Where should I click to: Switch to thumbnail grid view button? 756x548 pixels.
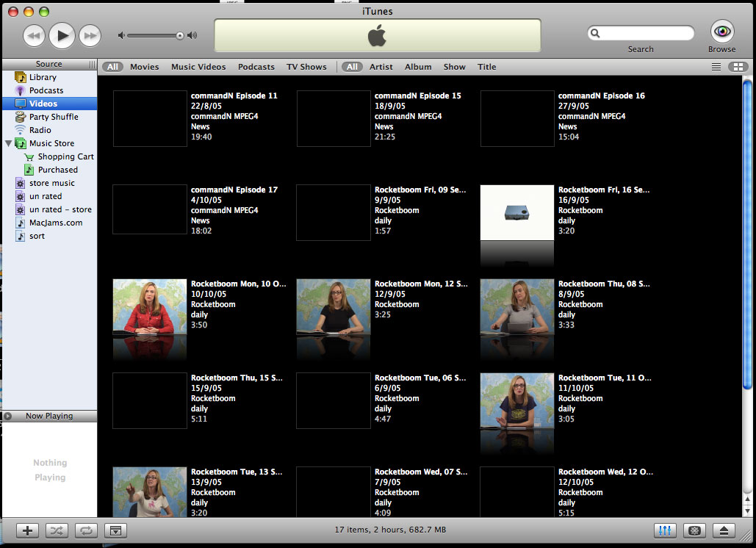pos(738,67)
